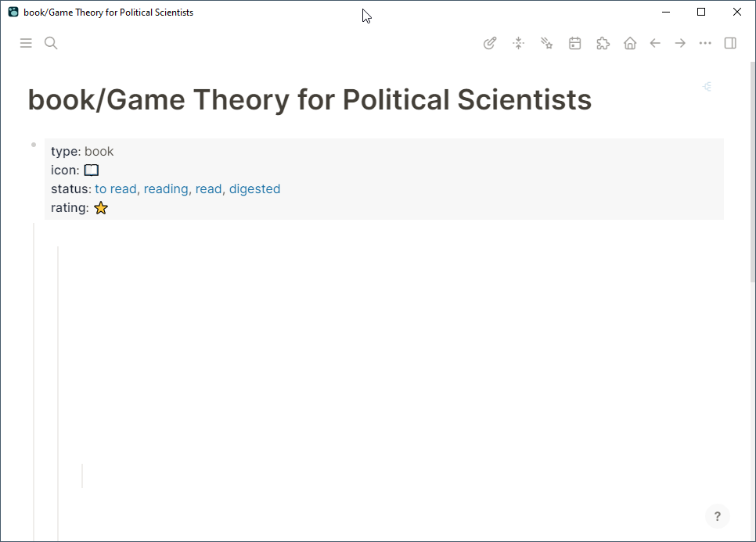
Task: Select the pencil edit icon in the toolbar
Action: click(x=490, y=43)
